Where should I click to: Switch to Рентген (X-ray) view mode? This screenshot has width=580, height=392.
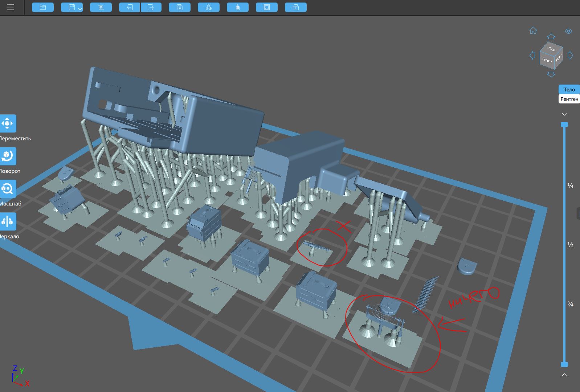point(569,99)
